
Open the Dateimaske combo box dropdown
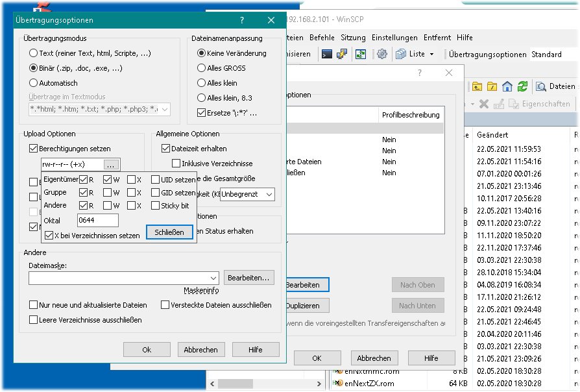[213, 278]
